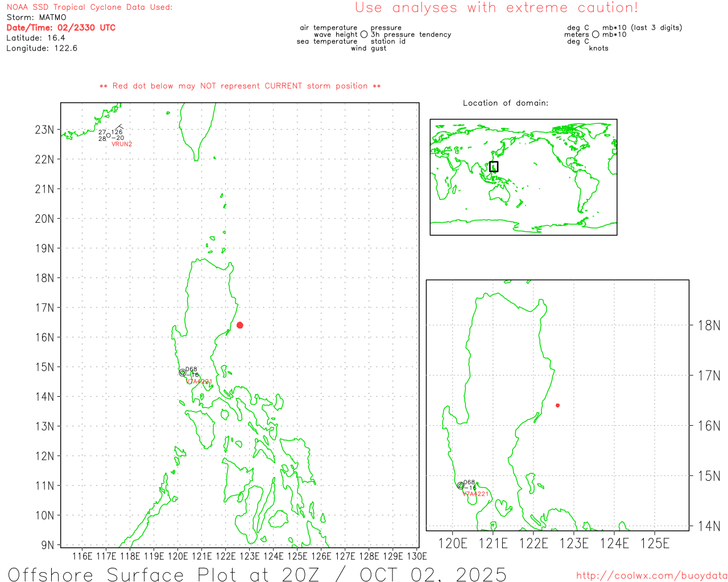
Task: Select the V7A4221 station marker on main map
Action: 183,373
